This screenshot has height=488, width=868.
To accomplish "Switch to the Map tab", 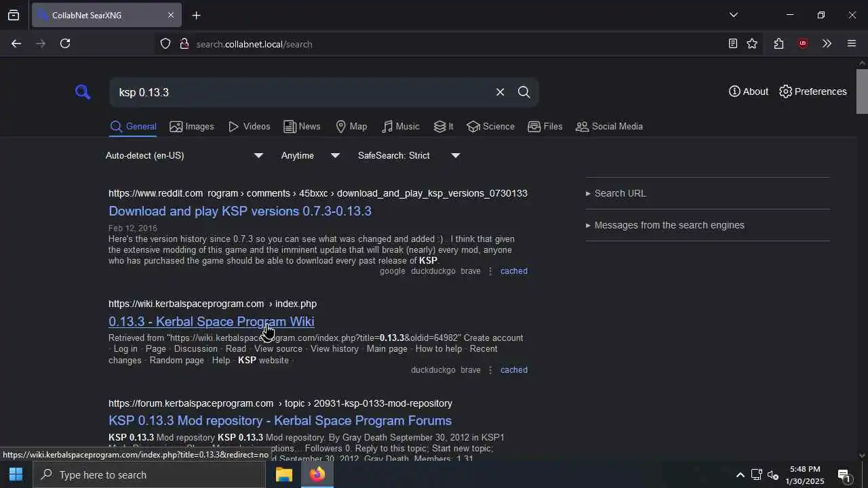I will (351, 127).
